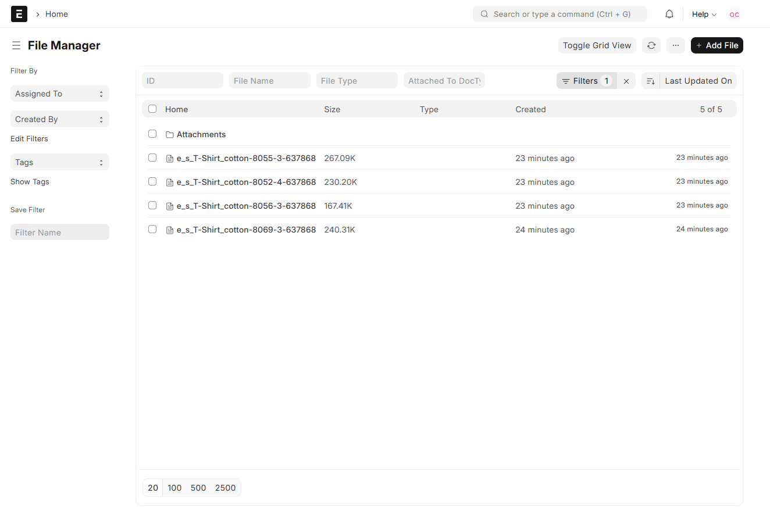Click the search or command bar
The height and width of the screenshot is (532, 770).
[x=560, y=14]
